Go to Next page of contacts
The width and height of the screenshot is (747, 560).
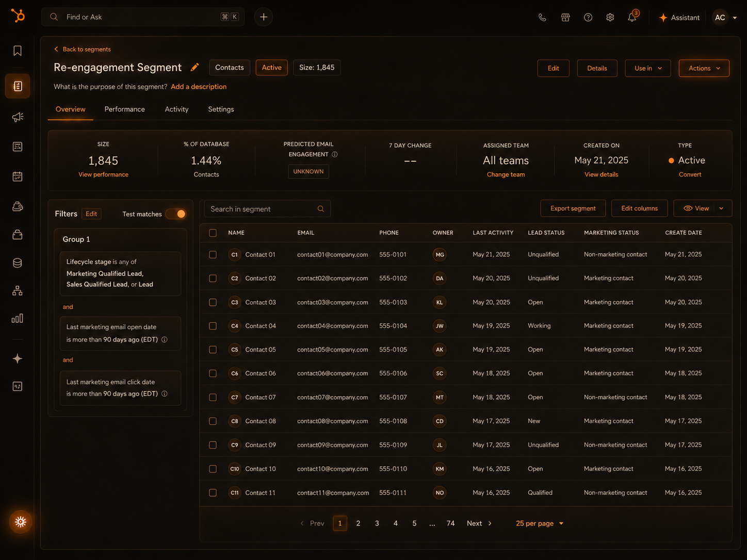point(479,523)
